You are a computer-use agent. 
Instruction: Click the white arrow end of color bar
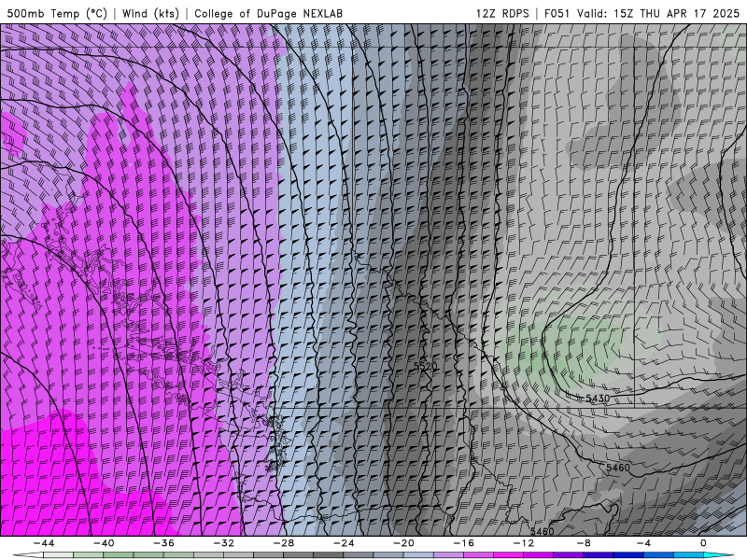pos(28,555)
